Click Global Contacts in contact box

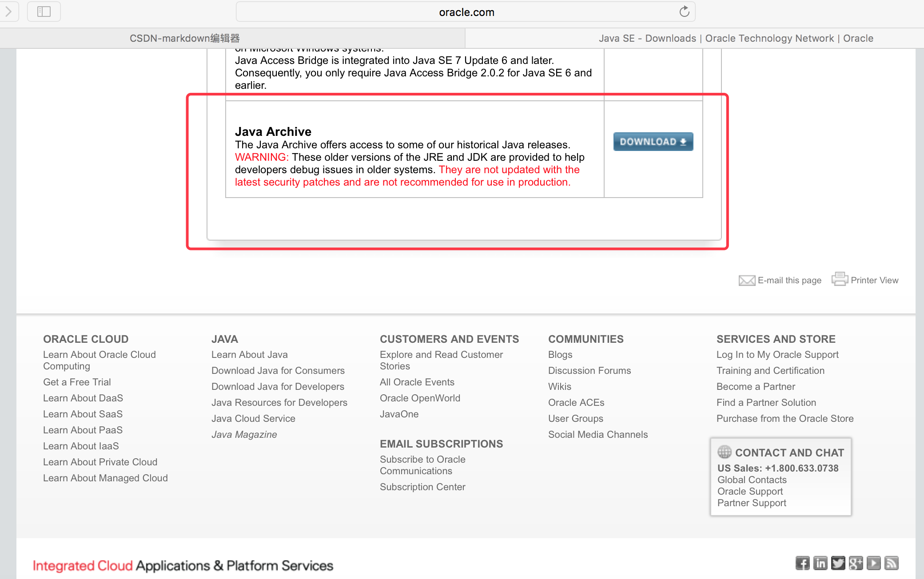pos(752,480)
